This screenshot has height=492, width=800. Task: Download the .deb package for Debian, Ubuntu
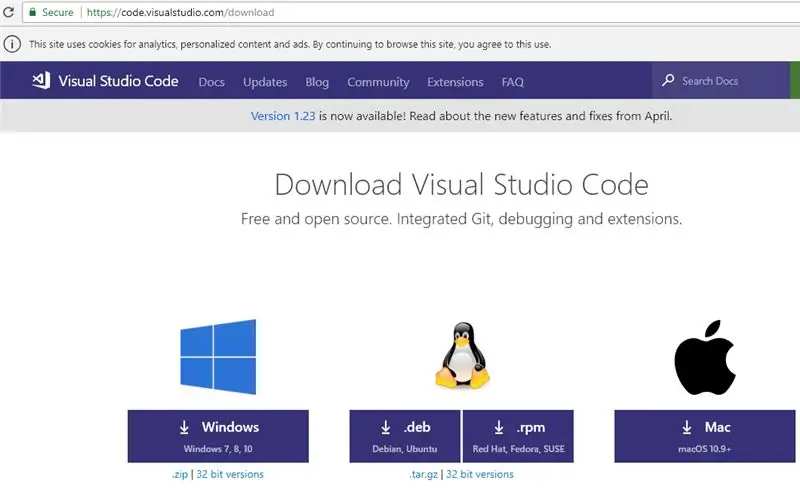click(x=405, y=436)
